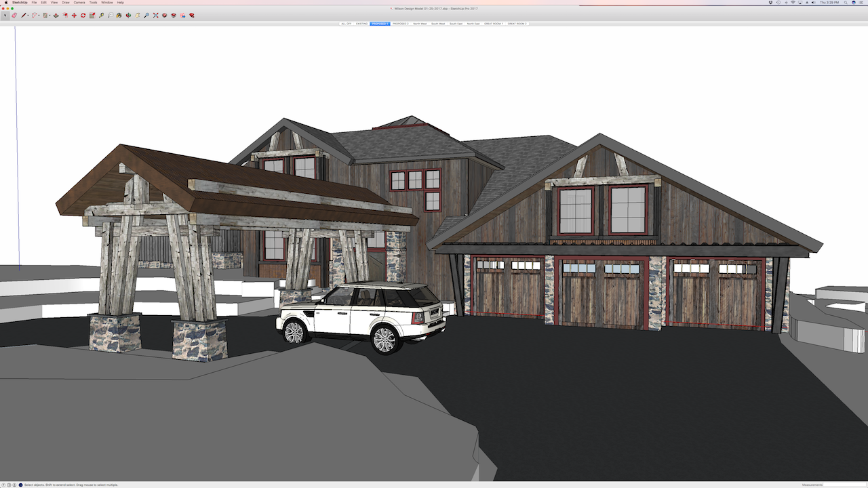Select the Tape Measure tool
The image size is (868, 488).
[101, 16]
